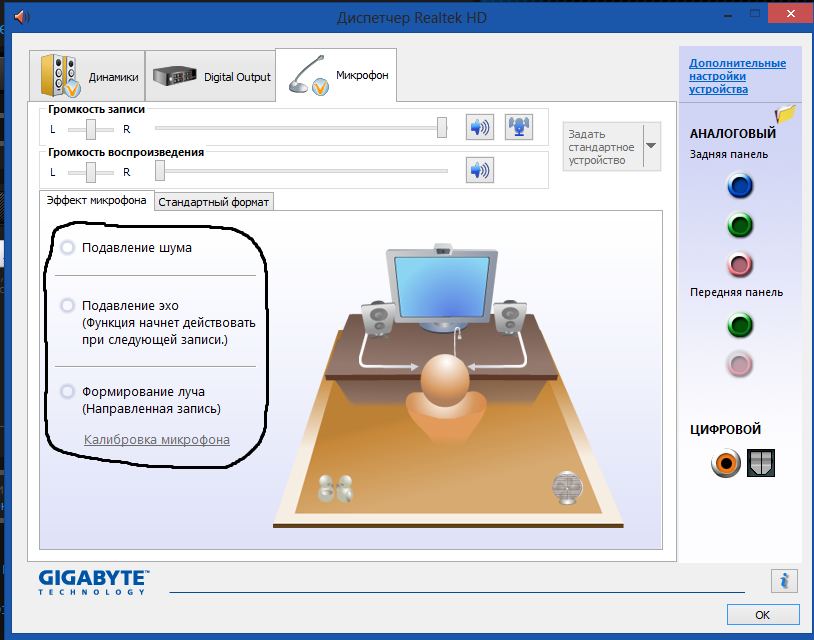
Task: Click the playback L/R balance slider handle
Action: [91, 172]
